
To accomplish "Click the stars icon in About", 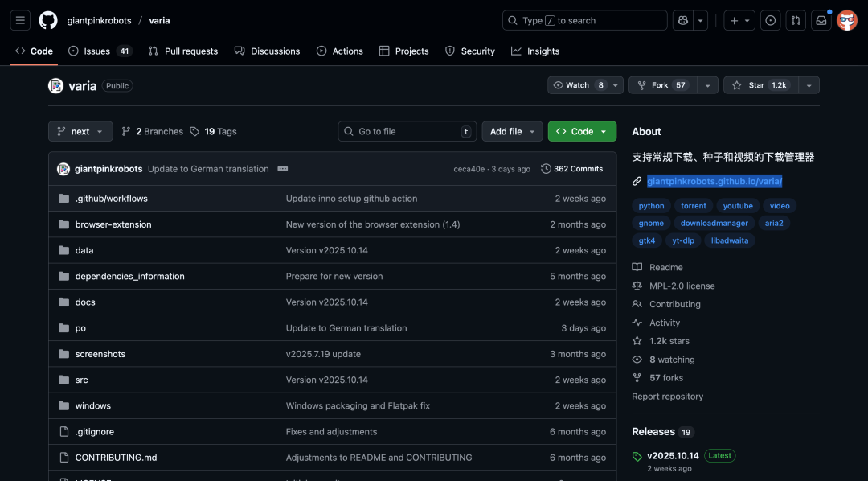I will [637, 341].
